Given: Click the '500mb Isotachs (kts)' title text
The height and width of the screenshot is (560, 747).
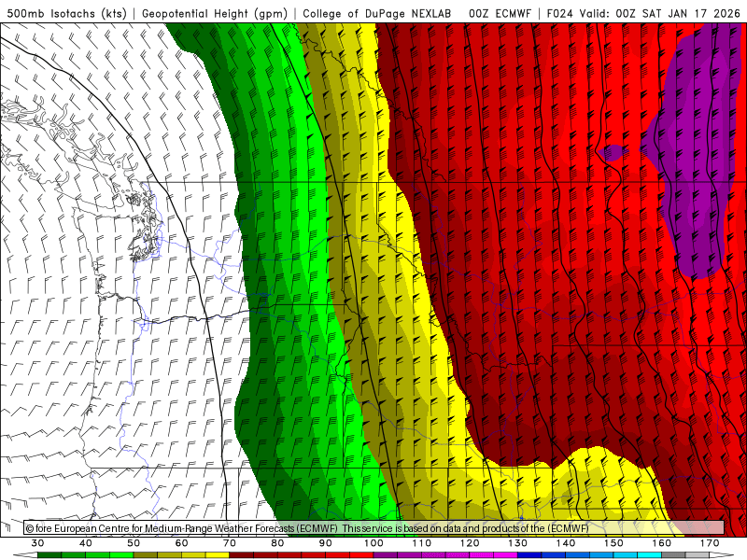Looking at the screenshot, I should 67,13.
